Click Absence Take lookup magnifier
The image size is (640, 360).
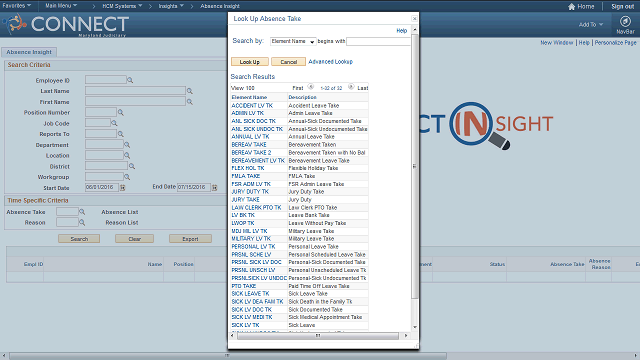[82, 212]
